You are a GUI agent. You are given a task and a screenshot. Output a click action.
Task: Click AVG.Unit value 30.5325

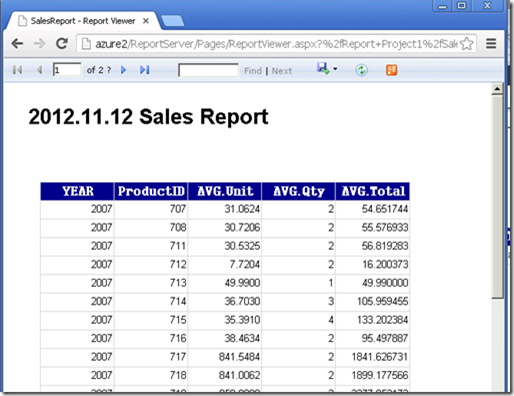click(242, 246)
